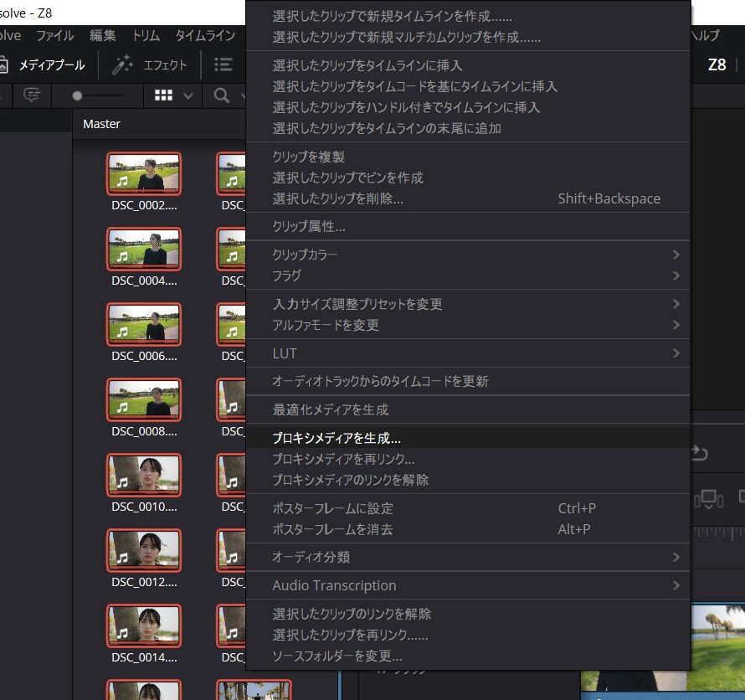Click the viewer overlay monitor icon
745x700 pixels.
(x=709, y=499)
